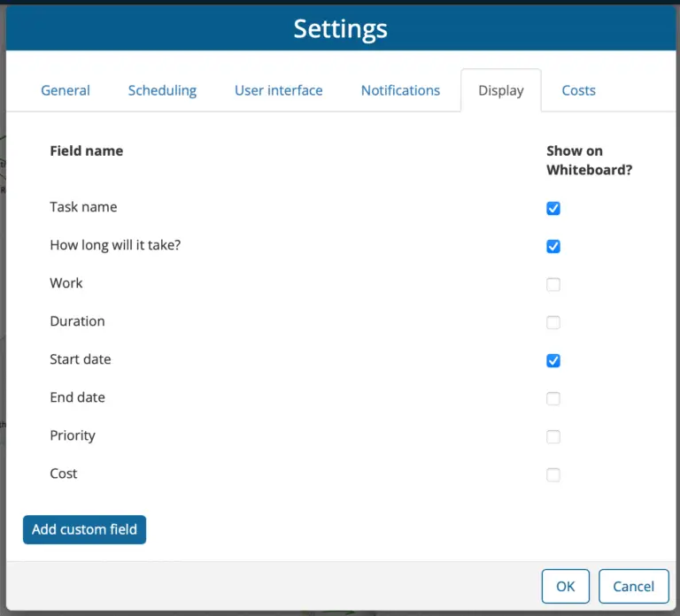The width and height of the screenshot is (680, 616).
Task: Tick the Cost field checkbox
Action: point(552,475)
